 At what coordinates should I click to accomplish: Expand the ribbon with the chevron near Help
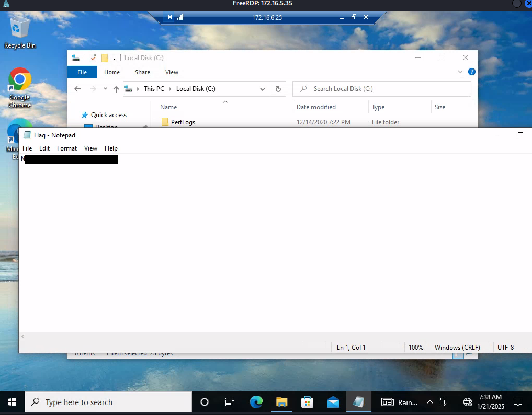click(460, 72)
